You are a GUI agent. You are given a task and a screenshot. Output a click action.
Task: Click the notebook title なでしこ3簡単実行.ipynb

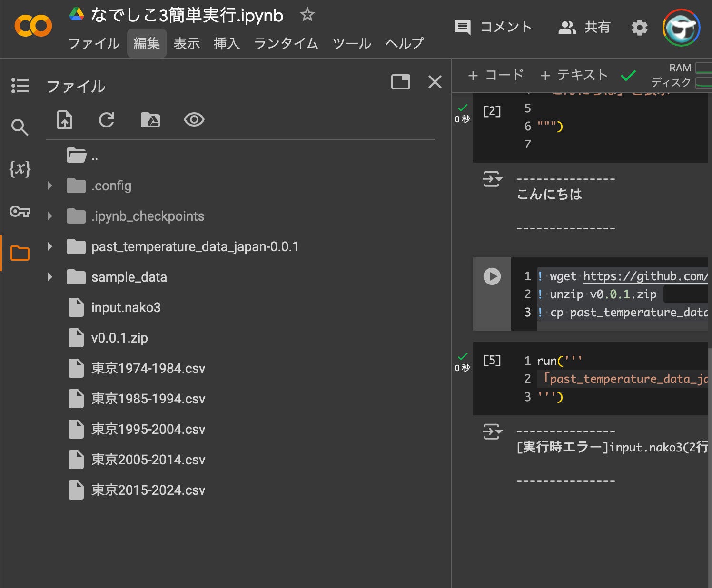point(187,15)
